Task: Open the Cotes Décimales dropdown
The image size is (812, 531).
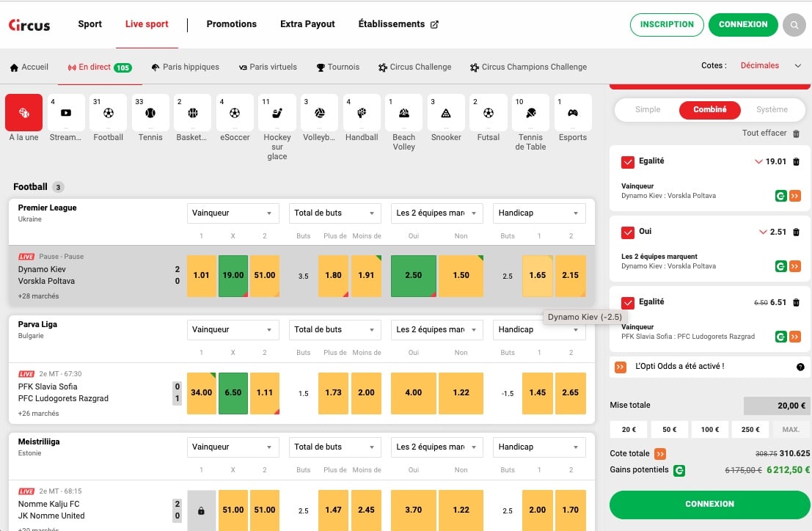Action: tap(770, 66)
